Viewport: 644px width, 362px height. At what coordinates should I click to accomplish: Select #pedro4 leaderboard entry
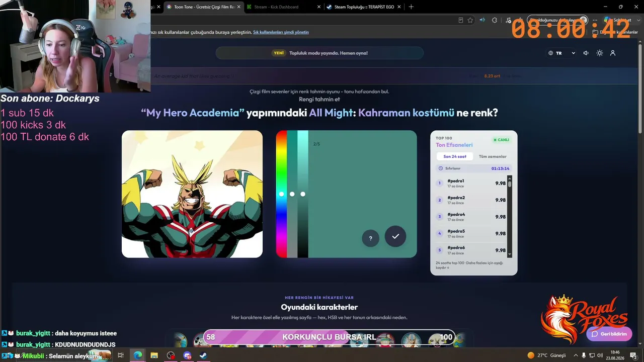471,217
